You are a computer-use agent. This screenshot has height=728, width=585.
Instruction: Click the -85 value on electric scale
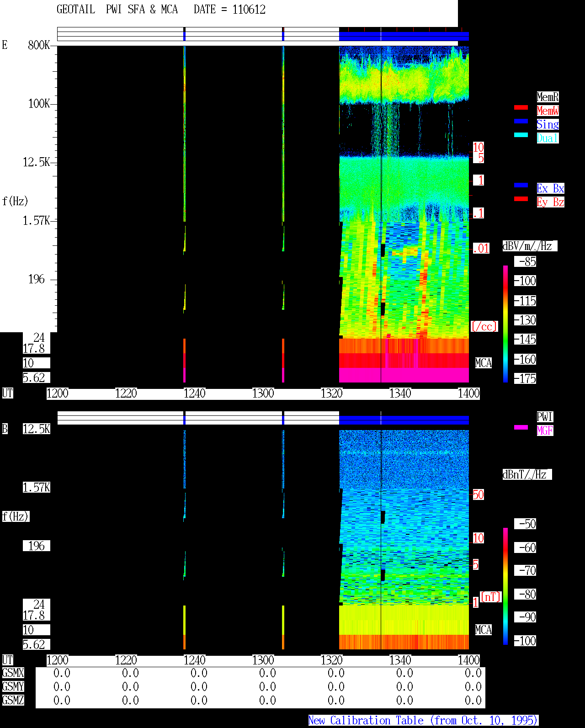coord(525,261)
